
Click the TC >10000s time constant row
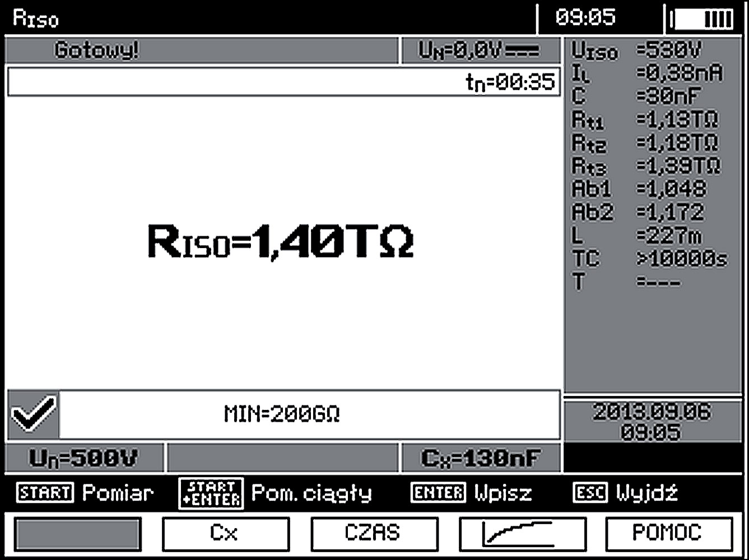pyautogui.click(x=649, y=259)
